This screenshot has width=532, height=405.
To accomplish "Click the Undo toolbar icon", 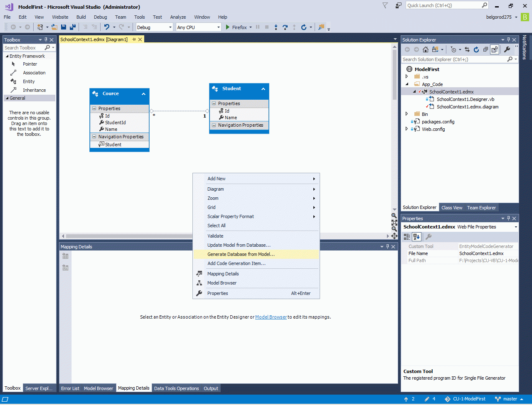I will point(107,27).
